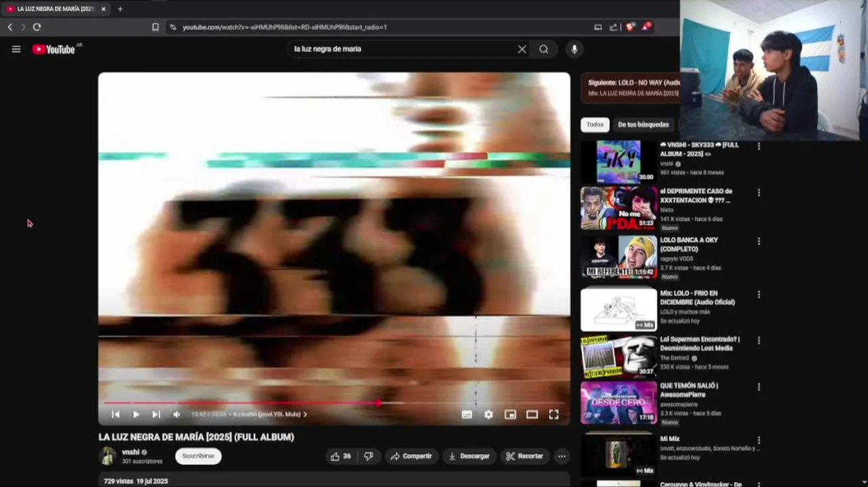Open the player settings gear
This screenshot has height=487, width=868.
click(x=489, y=415)
